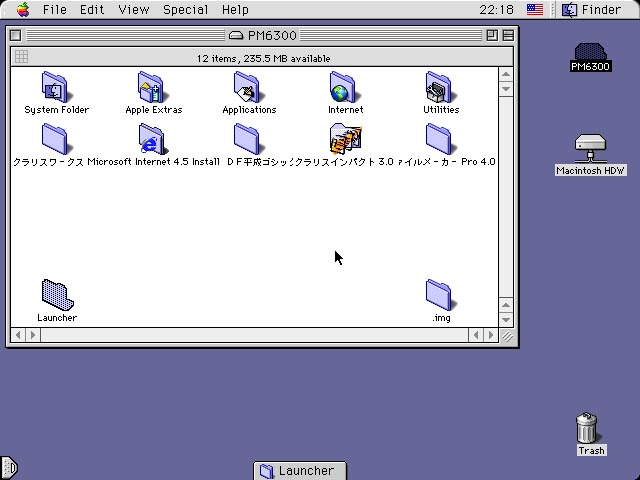Click right-side scroll-left arrow of horizontal scrollbar
Viewport: 640px width, 480px height.
pos(476,336)
